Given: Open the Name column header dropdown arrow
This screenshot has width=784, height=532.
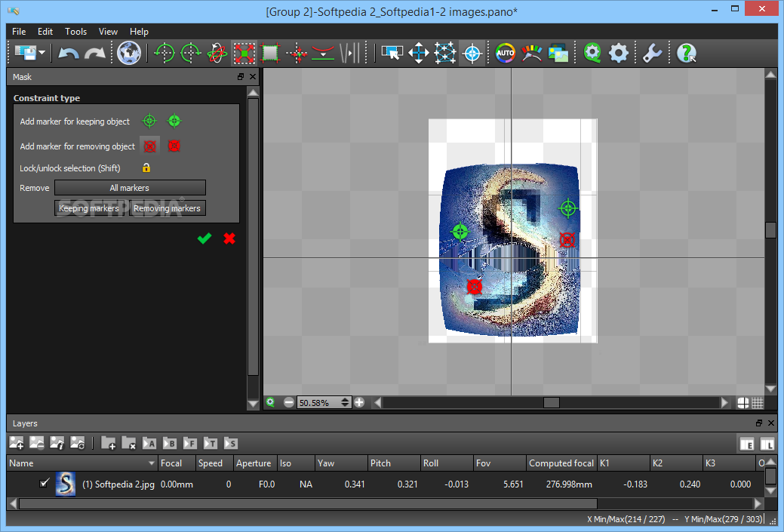Looking at the screenshot, I should [x=152, y=463].
